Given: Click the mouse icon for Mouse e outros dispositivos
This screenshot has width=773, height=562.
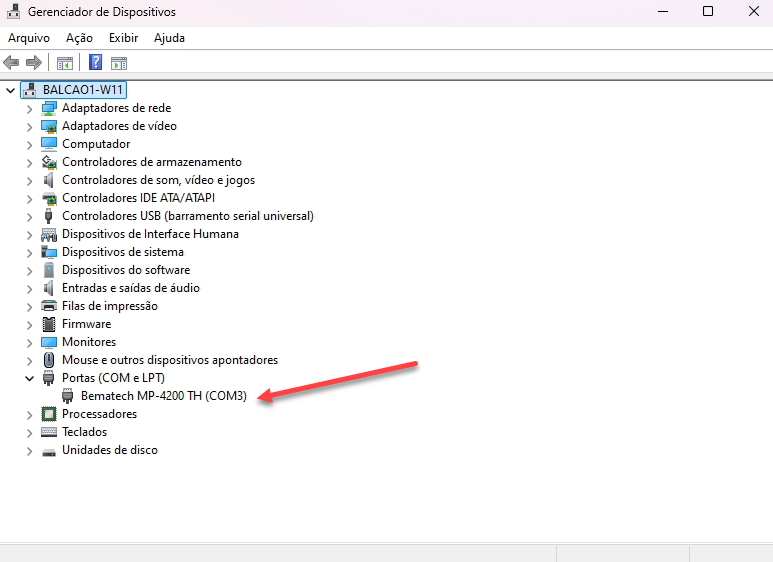Looking at the screenshot, I should [49, 360].
